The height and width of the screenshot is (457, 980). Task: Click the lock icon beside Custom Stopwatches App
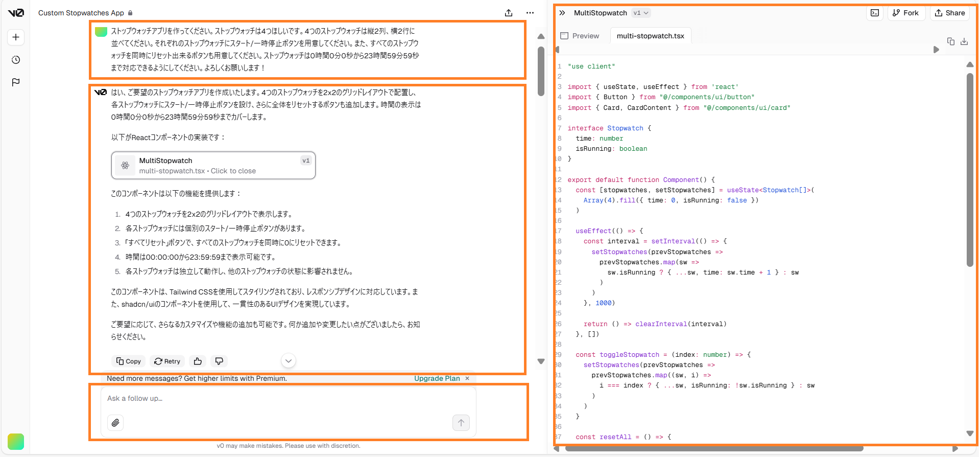pyautogui.click(x=130, y=13)
